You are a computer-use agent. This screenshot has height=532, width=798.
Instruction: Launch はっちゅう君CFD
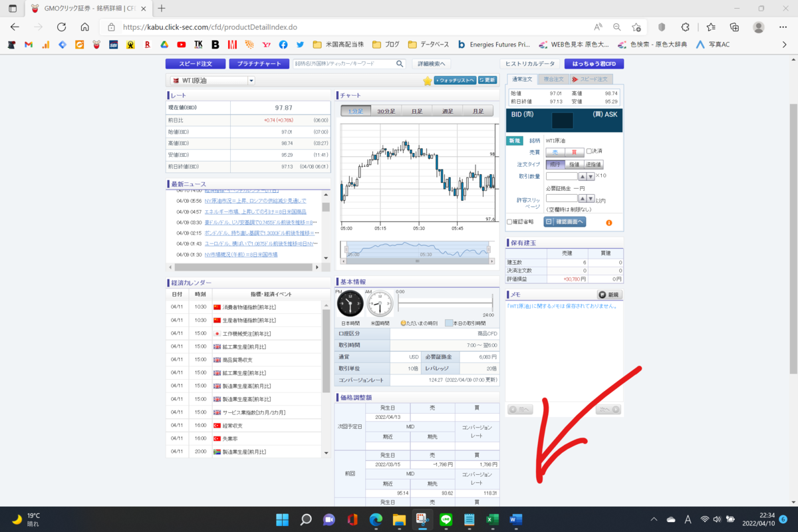click(594, 64)
